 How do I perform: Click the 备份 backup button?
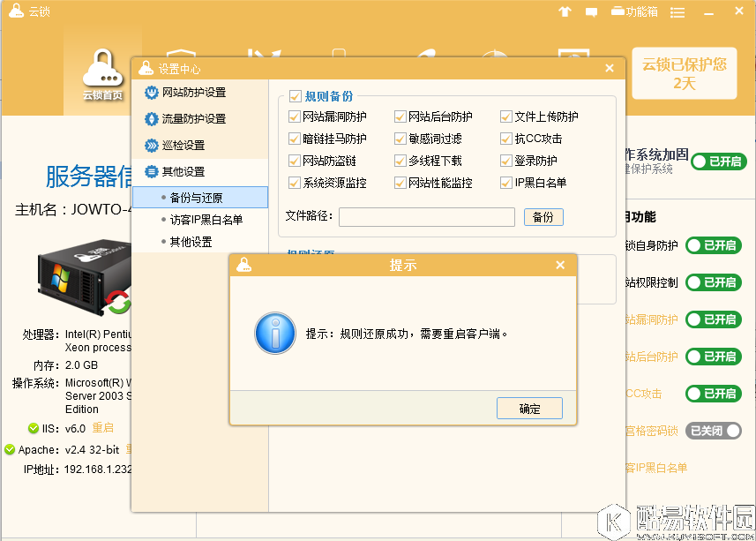[543, 216]
